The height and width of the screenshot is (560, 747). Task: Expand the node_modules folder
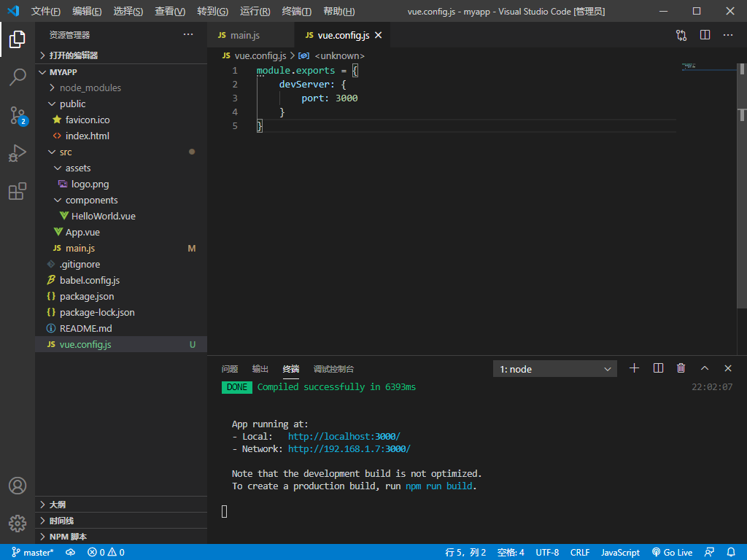(x=90, y=87)
